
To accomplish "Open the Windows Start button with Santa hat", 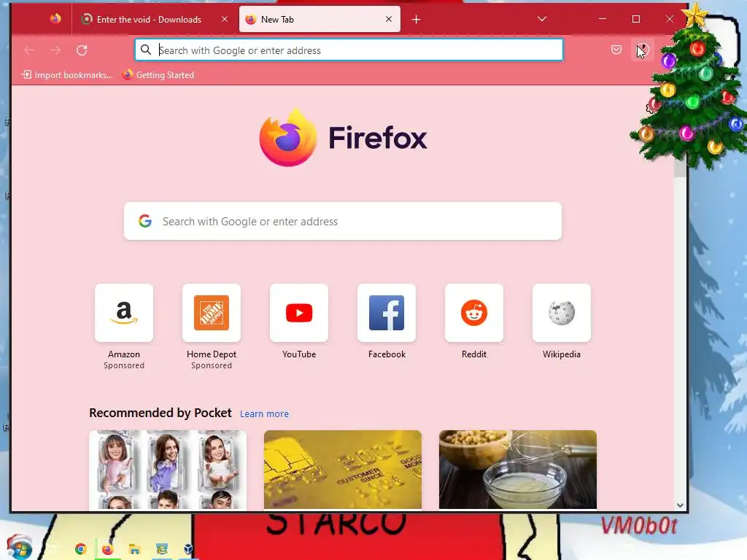I will (x=19, y=548).
